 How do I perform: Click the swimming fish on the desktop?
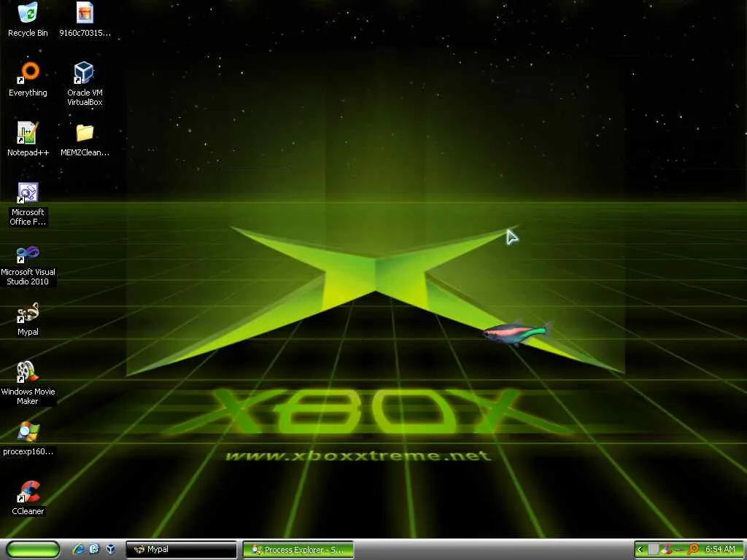point(516,332)
